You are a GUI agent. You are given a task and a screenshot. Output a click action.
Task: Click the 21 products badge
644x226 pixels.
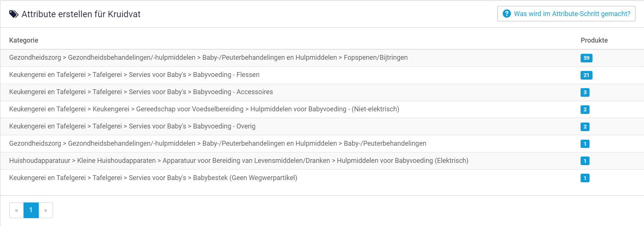point(586,75)
